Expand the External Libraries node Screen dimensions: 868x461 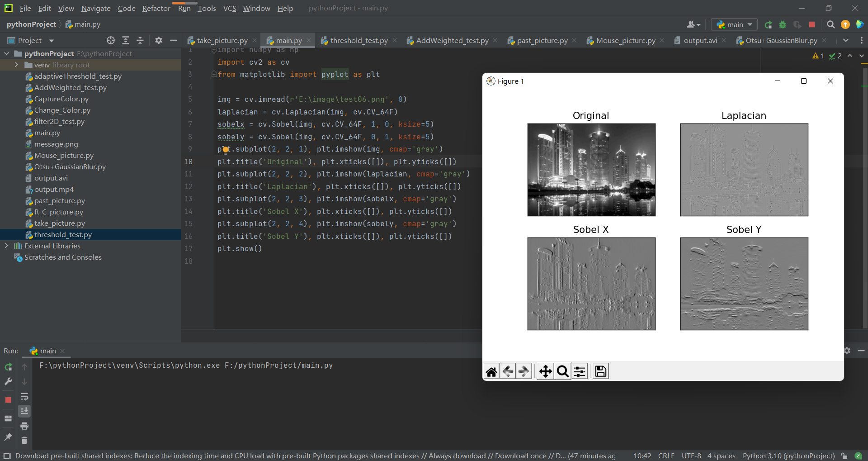(6, 246)
